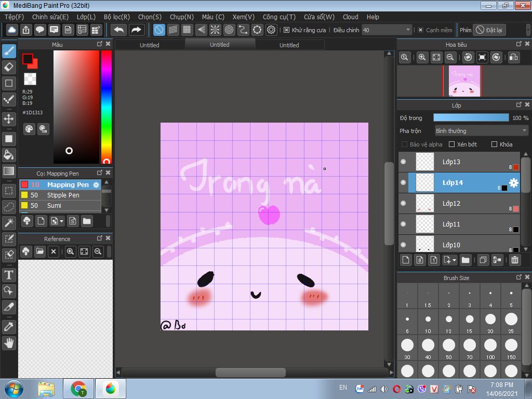This screenshot has width=532, height=399.
Task: Select the Bucket fill tool
Action: tap(9, 155)
